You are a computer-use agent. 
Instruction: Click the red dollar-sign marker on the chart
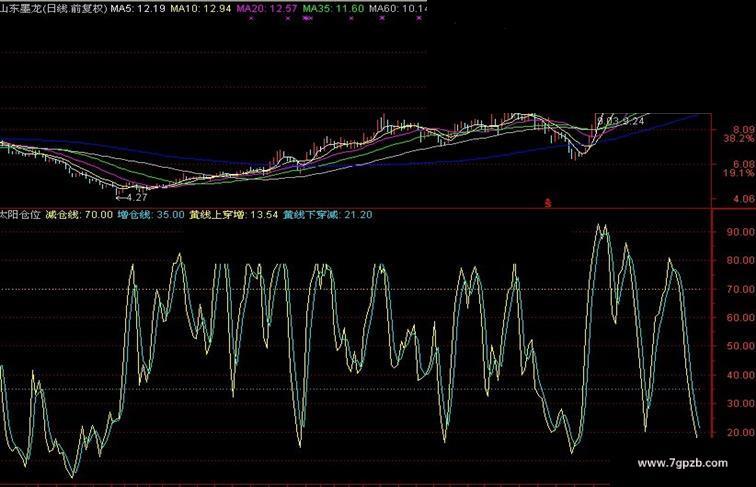[548, 203]
